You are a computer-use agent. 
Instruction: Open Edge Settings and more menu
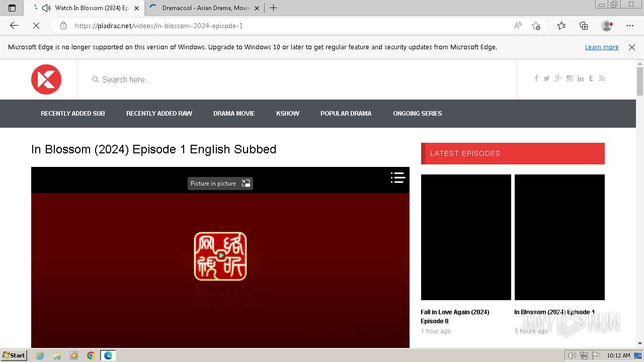(x=630, y=26)
